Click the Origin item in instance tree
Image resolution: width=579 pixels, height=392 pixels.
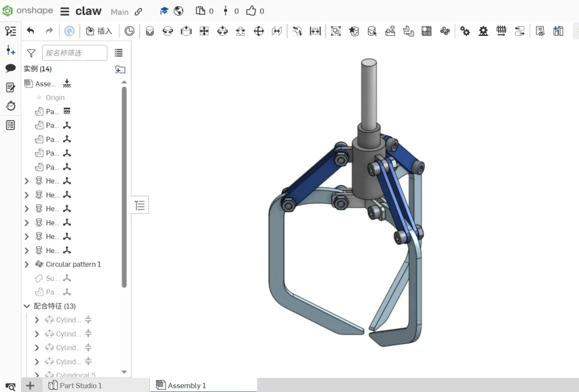(55, 98)
